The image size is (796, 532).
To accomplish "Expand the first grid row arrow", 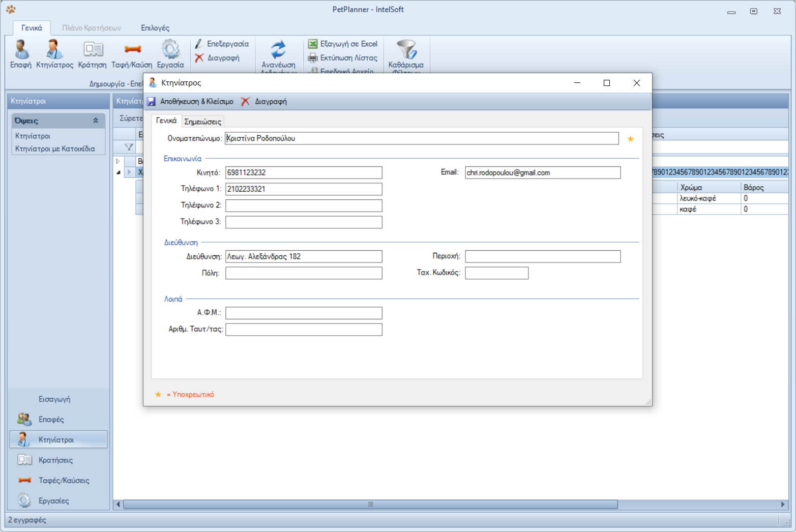I will 118,161.
